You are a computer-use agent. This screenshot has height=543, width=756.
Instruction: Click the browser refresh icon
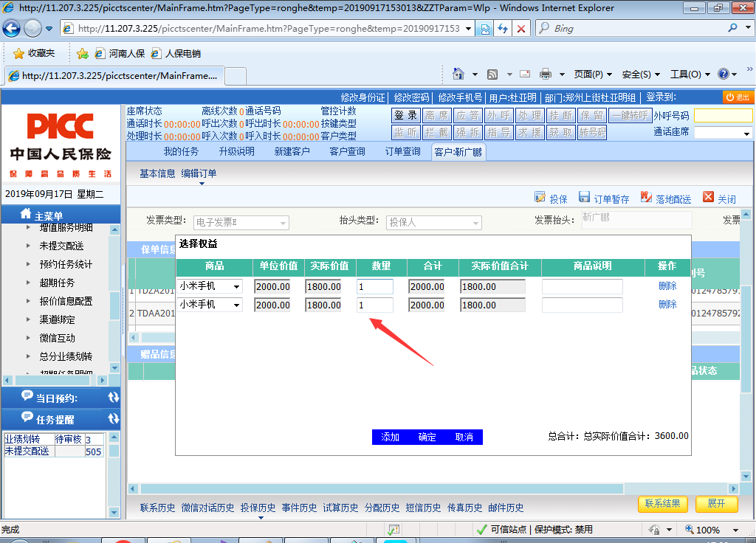tap(503, 29)
